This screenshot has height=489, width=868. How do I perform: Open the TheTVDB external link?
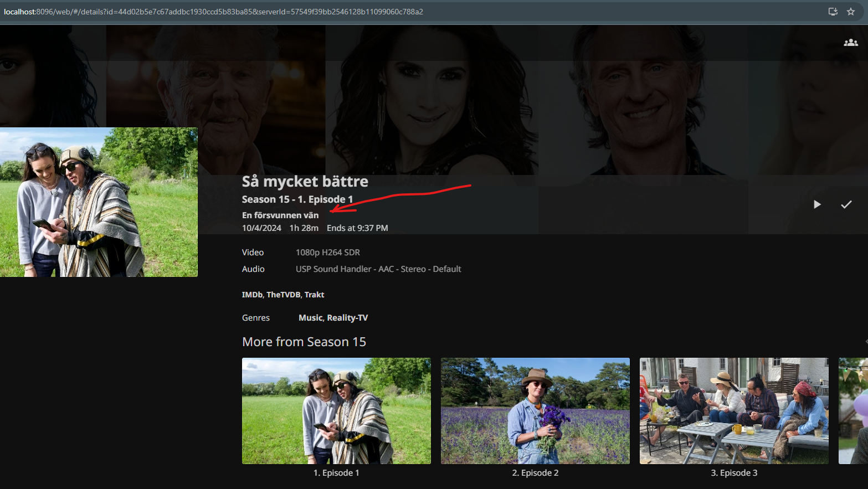(283, 295)
